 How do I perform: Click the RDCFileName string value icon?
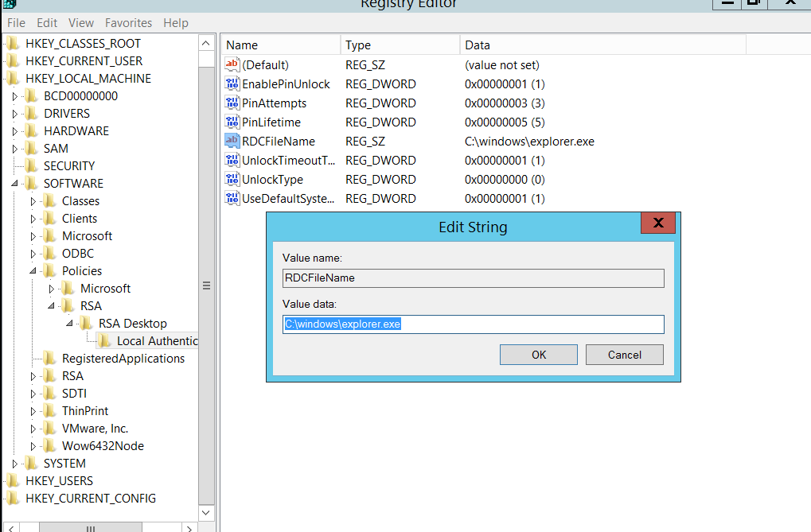[232, 142]
